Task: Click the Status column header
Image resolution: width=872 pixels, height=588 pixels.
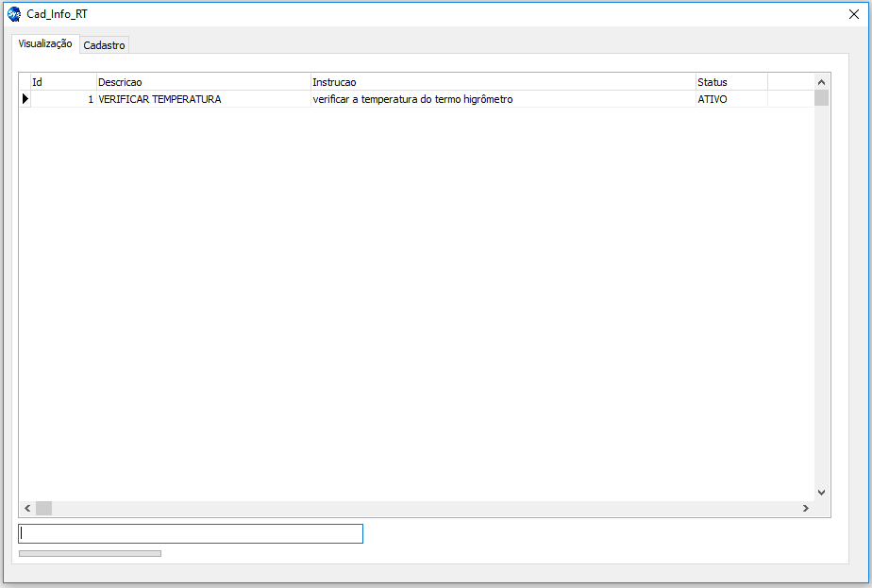Action: click(x=730, y=82)
